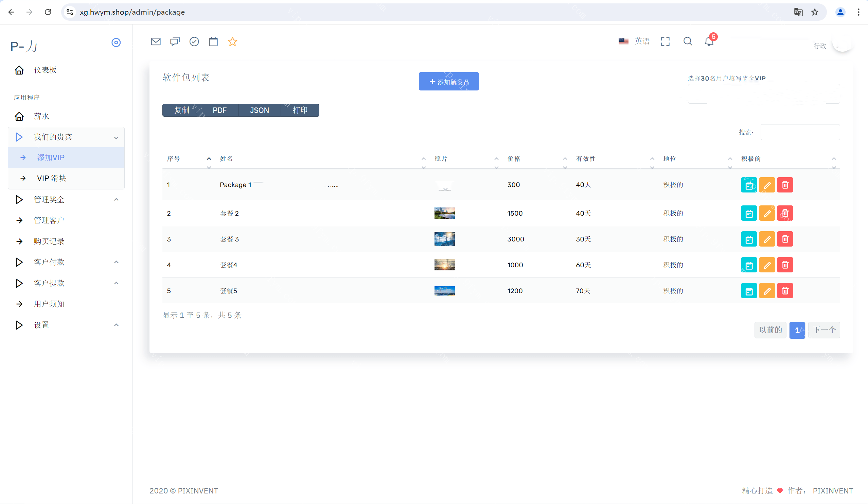Sort table by 序号 column
This screenshot has height=504, width=868.
pos(174,159)
